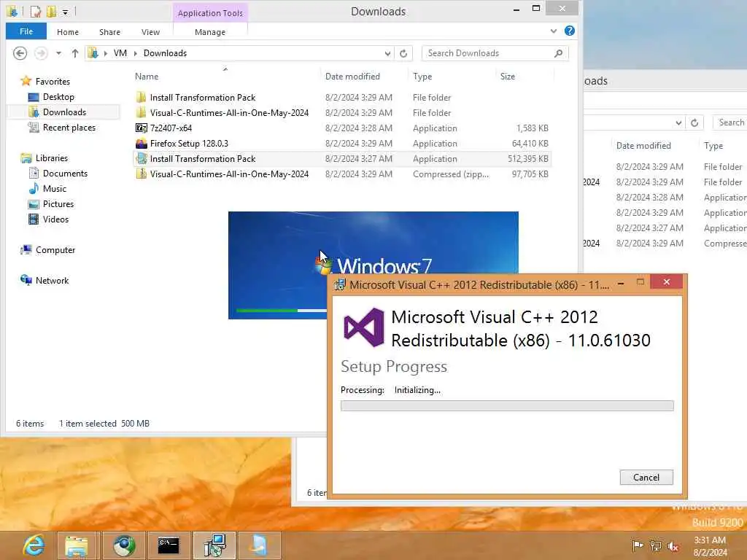Screen dimensions: 747x560
Task: Select Documents under Libraries
Action: [x=65, y=174]
